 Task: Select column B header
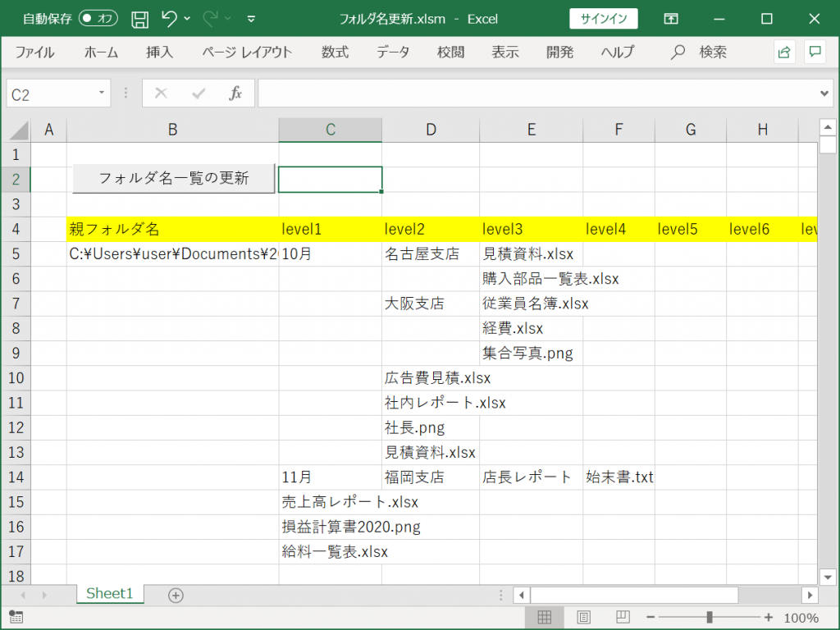172,130
